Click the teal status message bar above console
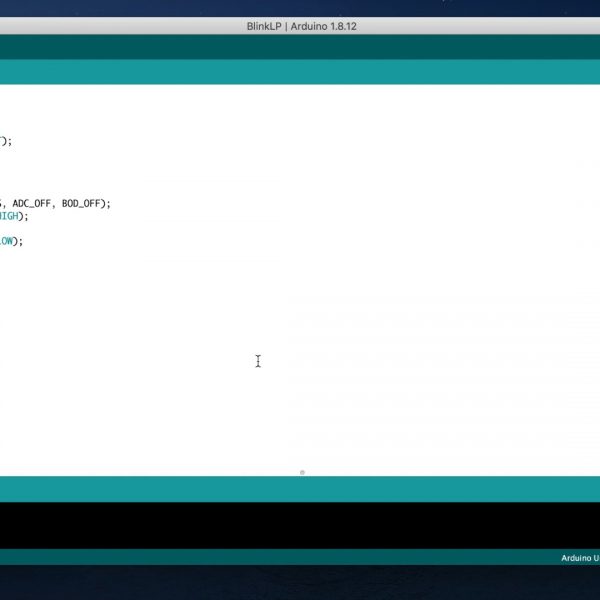This screenshot has width=600, height=600. [x=300, y=488]
